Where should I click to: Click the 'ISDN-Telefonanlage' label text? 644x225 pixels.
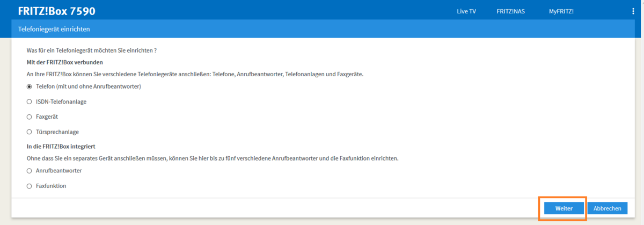click(61, 101)
